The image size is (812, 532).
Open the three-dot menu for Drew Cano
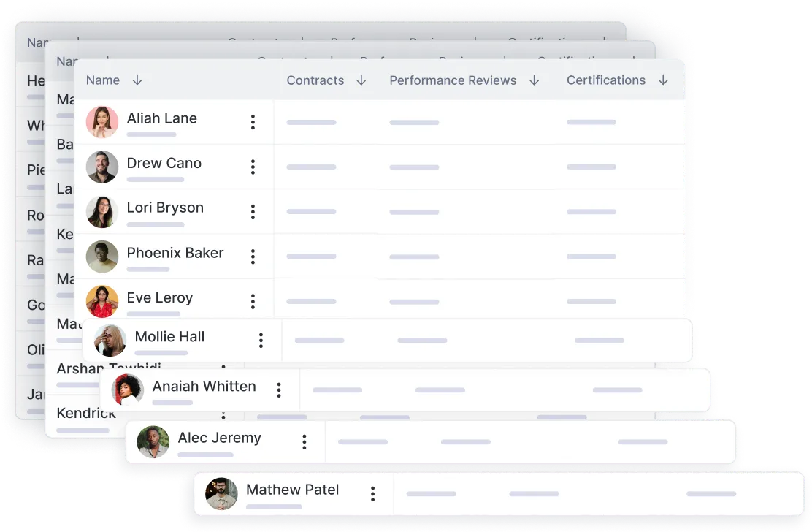(253, 167)
